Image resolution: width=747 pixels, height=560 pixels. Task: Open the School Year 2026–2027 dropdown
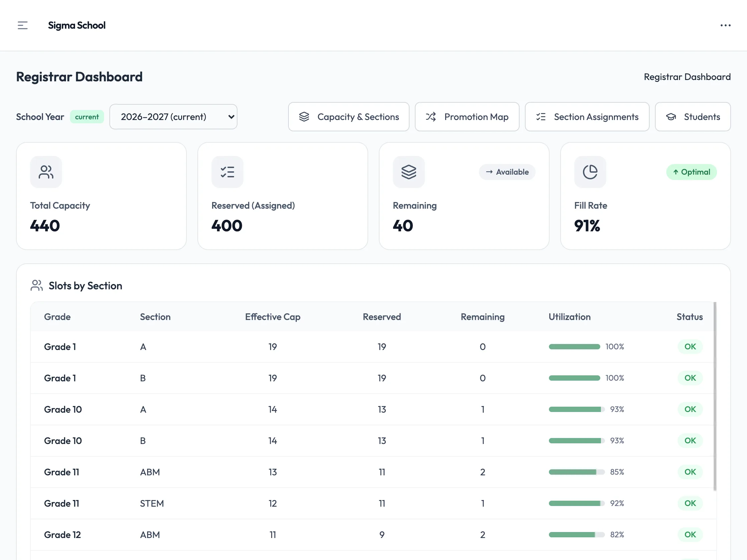(173, 117)
